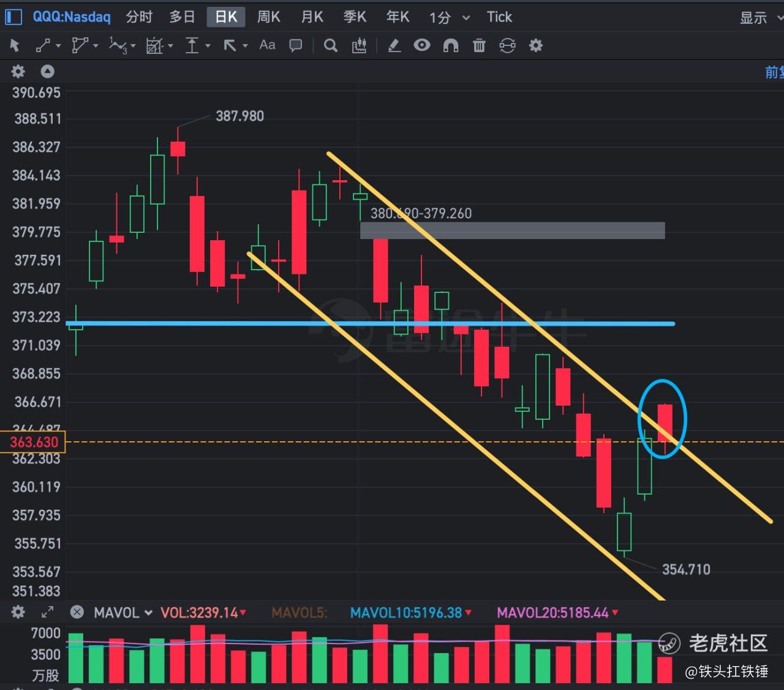Toggle the magnet snap mode
Image resolution: width=784 pixels, height=690 pixels.
[x=451, y=45]
